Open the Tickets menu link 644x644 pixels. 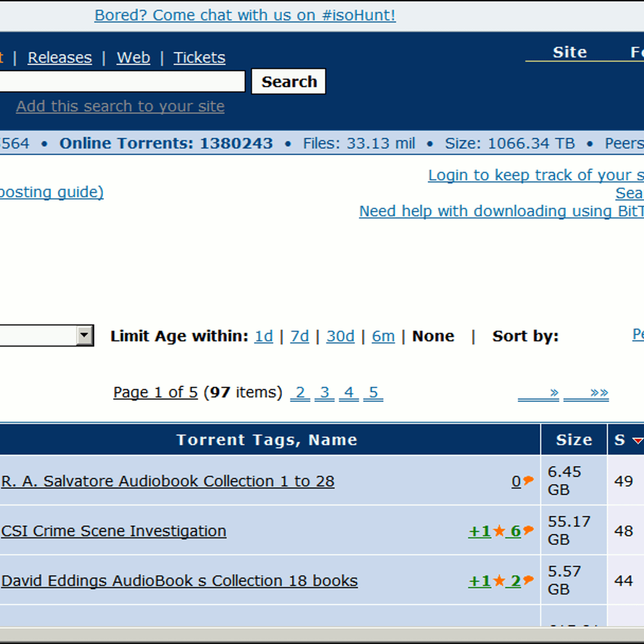199,57
